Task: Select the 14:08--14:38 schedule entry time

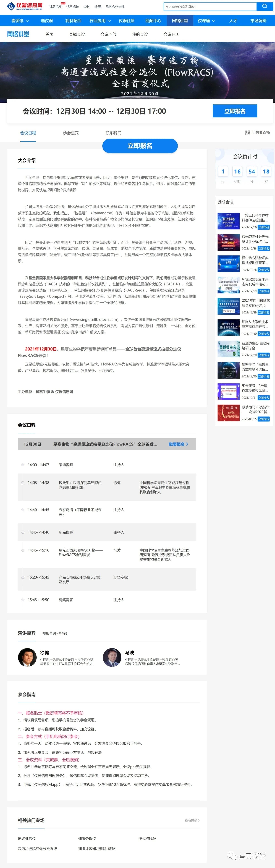Action: (x=38, y=483)
